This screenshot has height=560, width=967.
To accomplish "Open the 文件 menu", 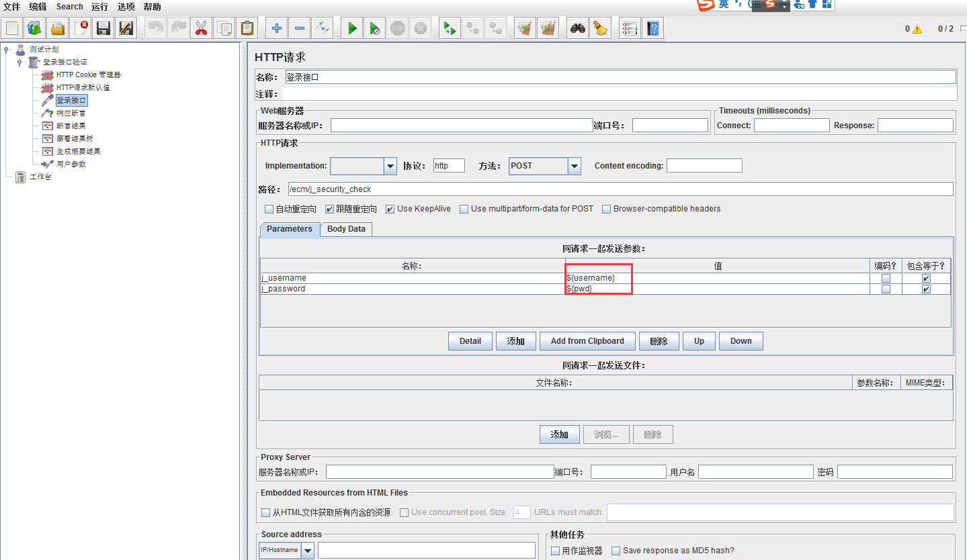I will 11,7.
